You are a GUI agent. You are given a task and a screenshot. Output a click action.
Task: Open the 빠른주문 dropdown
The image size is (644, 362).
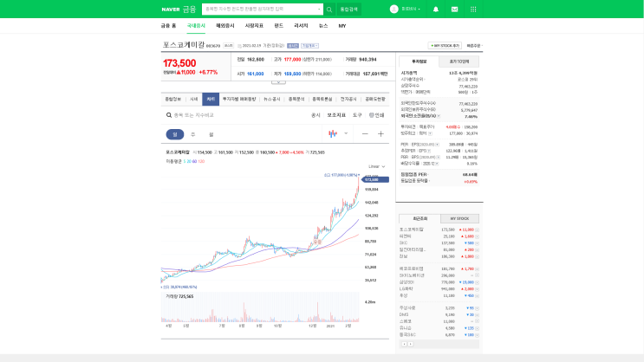click(474, 46)
